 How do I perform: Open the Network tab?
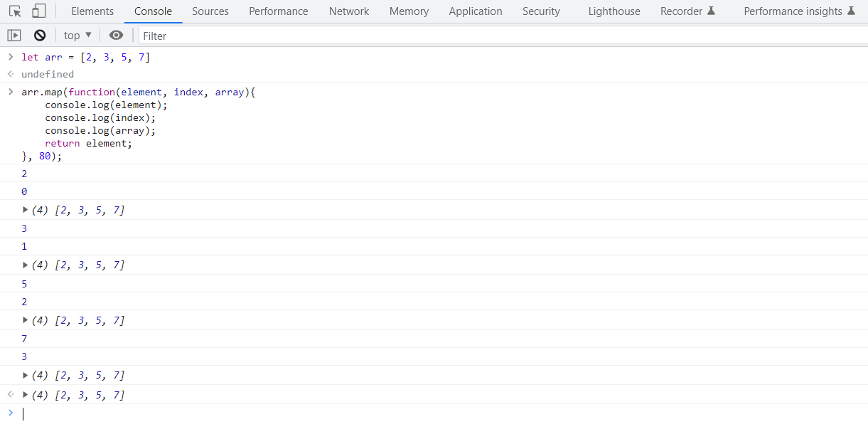tap(349, 11)
